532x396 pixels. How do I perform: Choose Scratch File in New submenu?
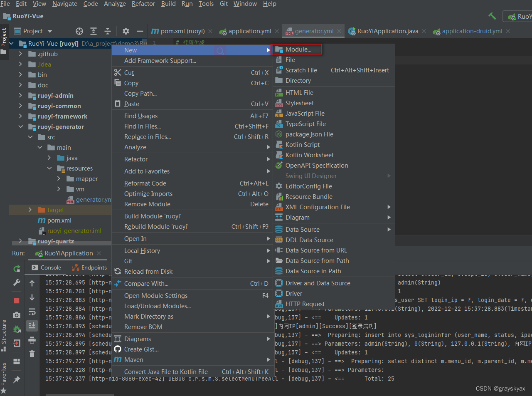click(x=334, y=70)
